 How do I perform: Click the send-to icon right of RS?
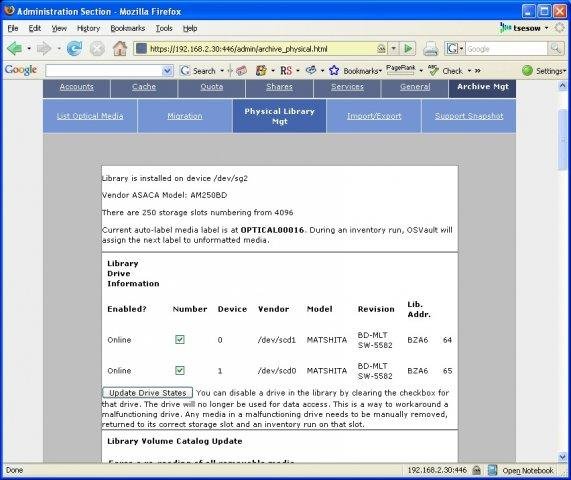pos(311,70)
